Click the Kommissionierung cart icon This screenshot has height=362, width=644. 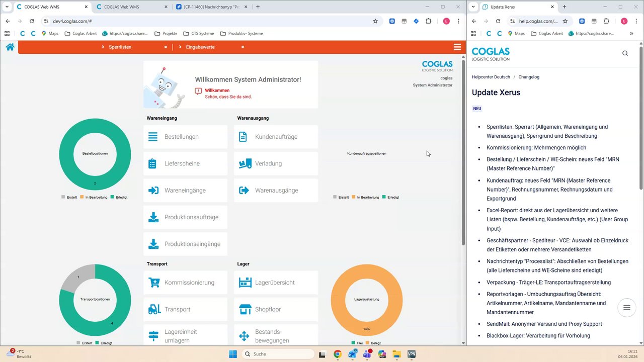coord(154,283)
